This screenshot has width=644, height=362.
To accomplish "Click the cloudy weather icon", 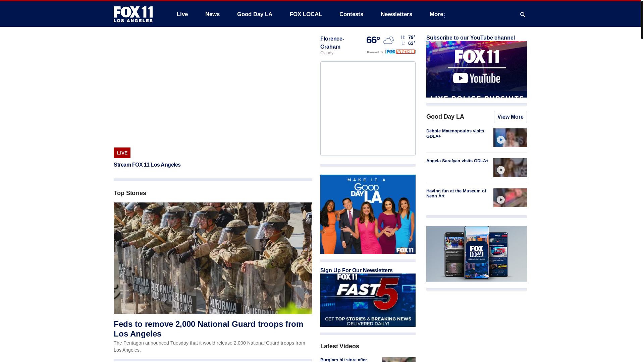I will (388, 41).
